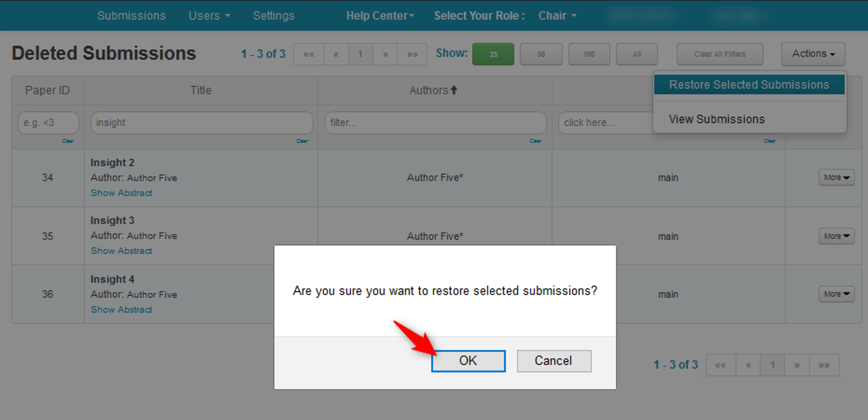The height and width of the screenshot is (420, 868).
Task: Expand the Help Center dropdown
Action: pyautogui.click(x=380, y=16)
